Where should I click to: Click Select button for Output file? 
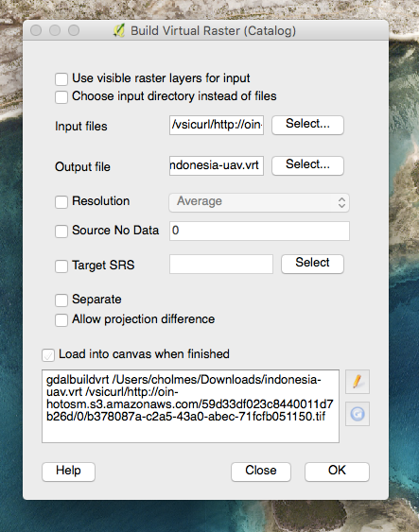[x=307, y=165]
